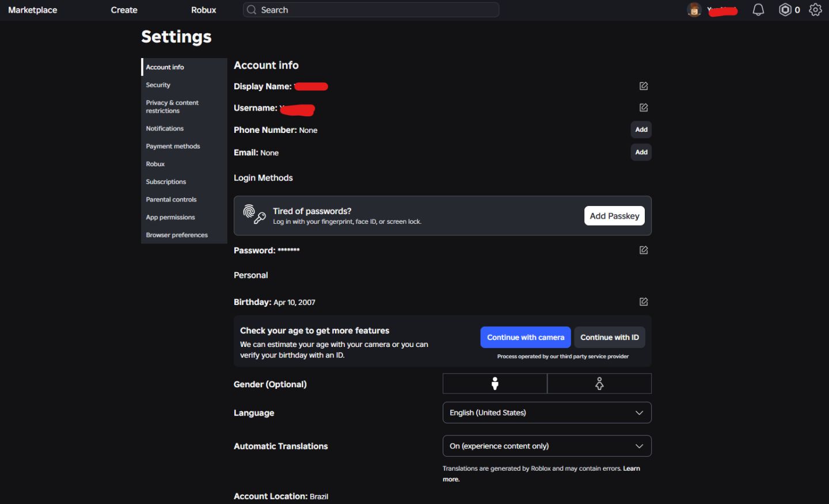Open the Payment methods tab

(x=184, y=147)
